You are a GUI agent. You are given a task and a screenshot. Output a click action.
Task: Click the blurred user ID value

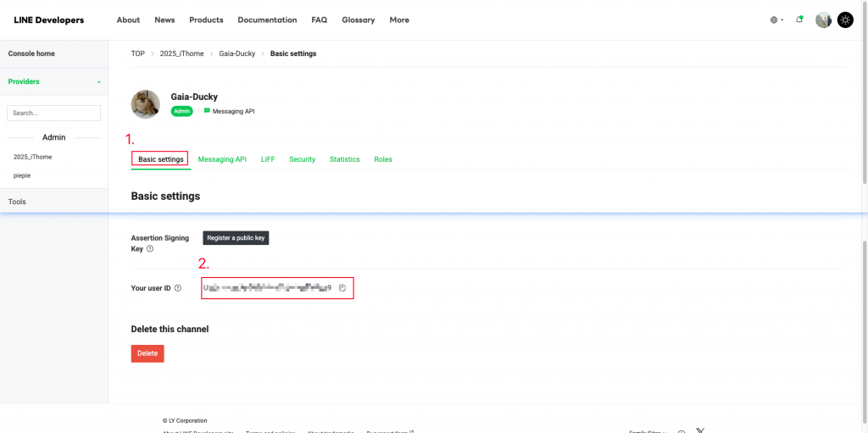pos(267,288)
